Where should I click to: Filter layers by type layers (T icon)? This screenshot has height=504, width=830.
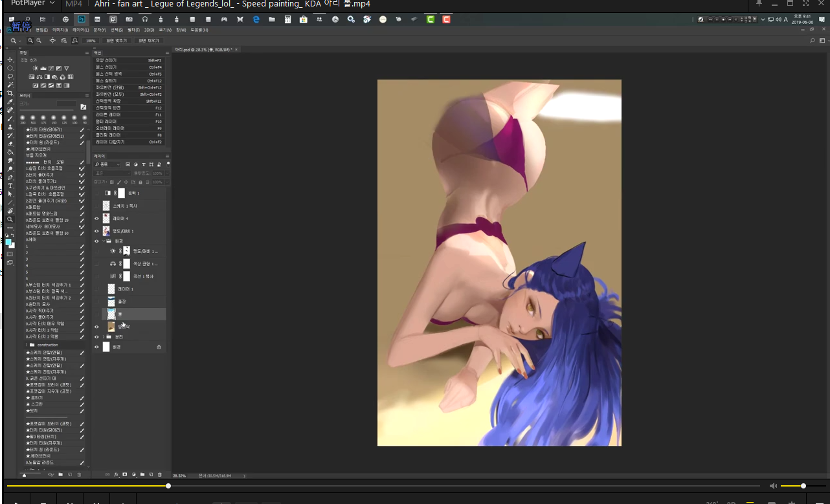144,164
